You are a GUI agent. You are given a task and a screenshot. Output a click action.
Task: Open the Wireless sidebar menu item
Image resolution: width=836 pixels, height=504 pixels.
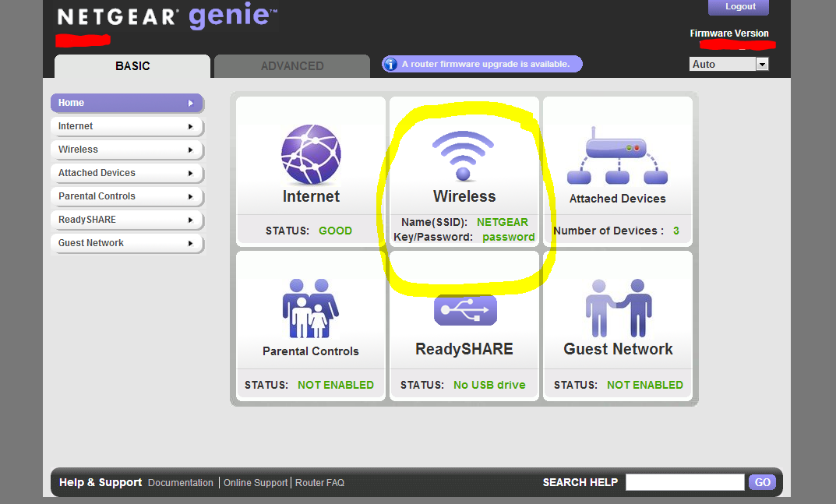(x=127, y=150)
